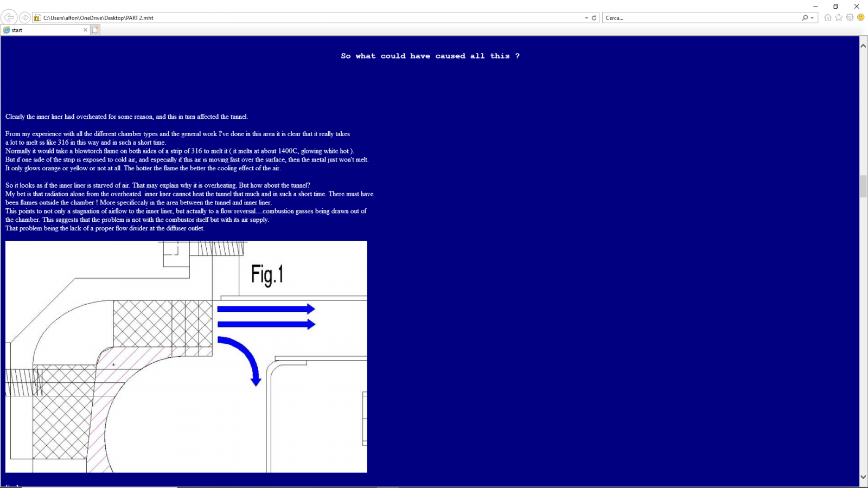Click the Home icon
The image size is (868, 488).
click(x=828, y=17)
